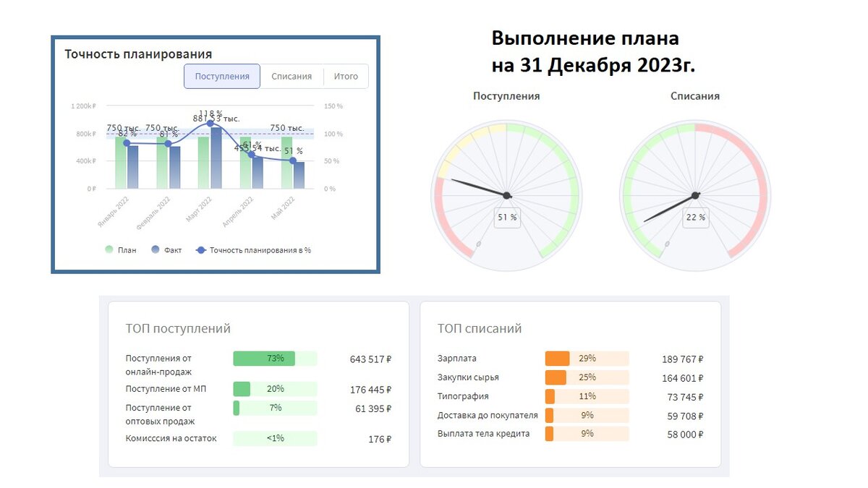Click the 11% Типография bar

coord(587,396)
